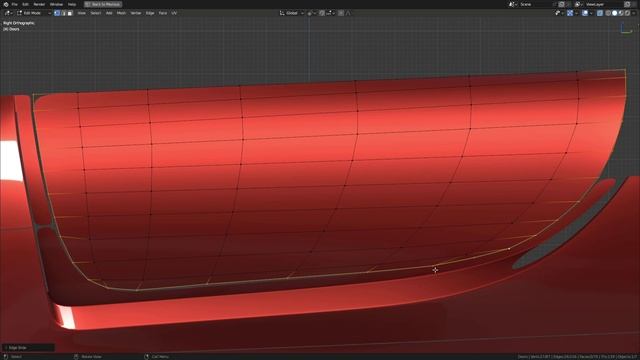The height and width of the screenshot is (360, 640).
Task: Switch to wireframe viewport shading
Action: (x=608, y=13)
